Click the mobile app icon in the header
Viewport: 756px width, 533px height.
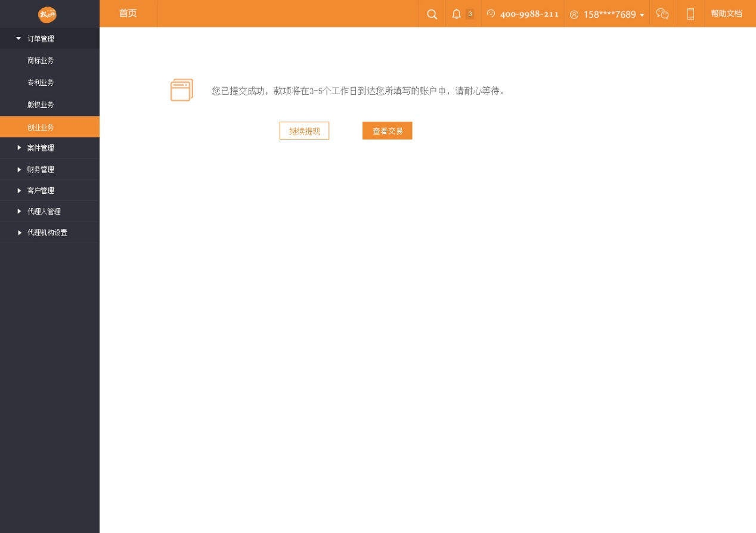pos(690,14)
